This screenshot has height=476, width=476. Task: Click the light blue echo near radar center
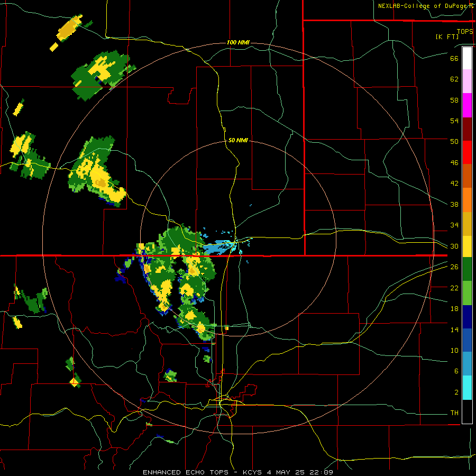218,247
